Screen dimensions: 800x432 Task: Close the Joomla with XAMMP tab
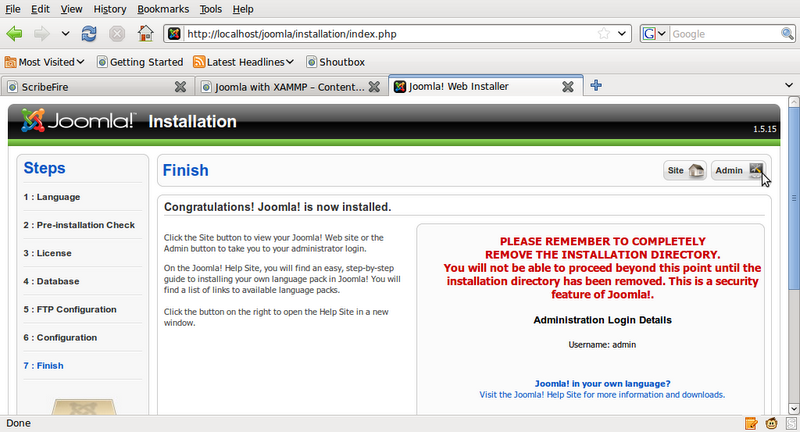[x=374, y=87]
